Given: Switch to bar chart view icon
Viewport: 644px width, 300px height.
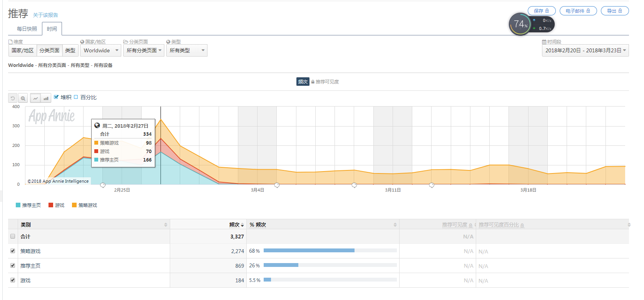Looking at the screenshot, I should [x=46, y=98].
